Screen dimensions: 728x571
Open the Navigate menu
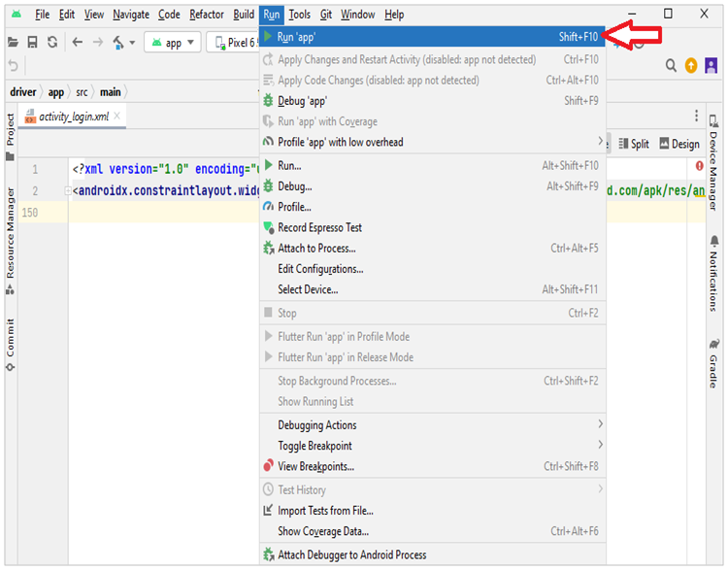coord(131,15)
